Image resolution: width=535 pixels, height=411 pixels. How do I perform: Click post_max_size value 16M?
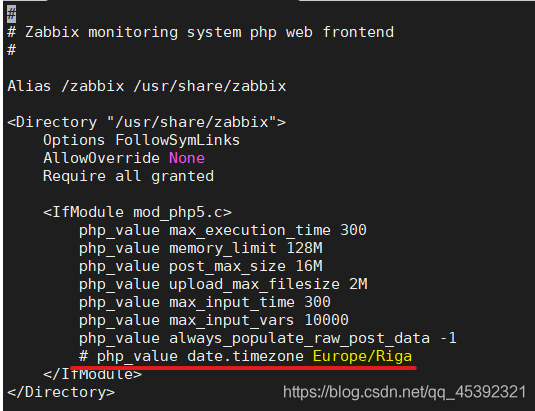[309, 266]
